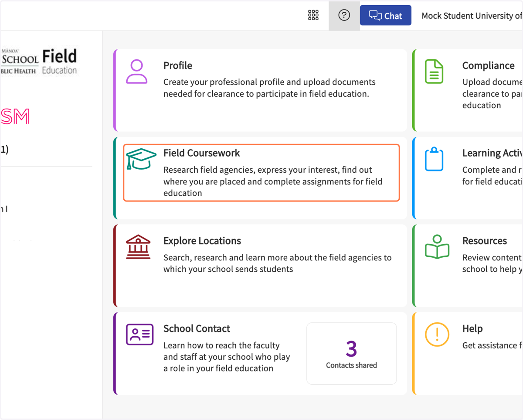Image resolution: width=523 pixels, height=420 pixels.
Task: Open the Field Coursework heading
Action: click(202, 153)
